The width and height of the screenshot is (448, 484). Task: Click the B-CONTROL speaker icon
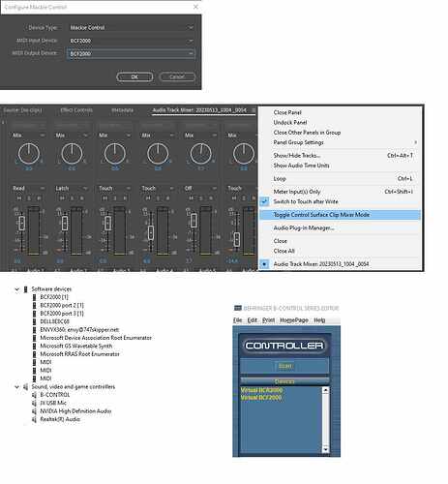coord(34,395)
